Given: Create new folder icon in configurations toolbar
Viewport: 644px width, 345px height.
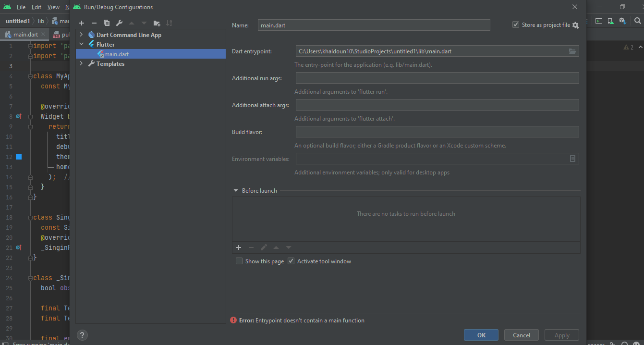Looking at the screenshot, I should [x=157, y=23].
